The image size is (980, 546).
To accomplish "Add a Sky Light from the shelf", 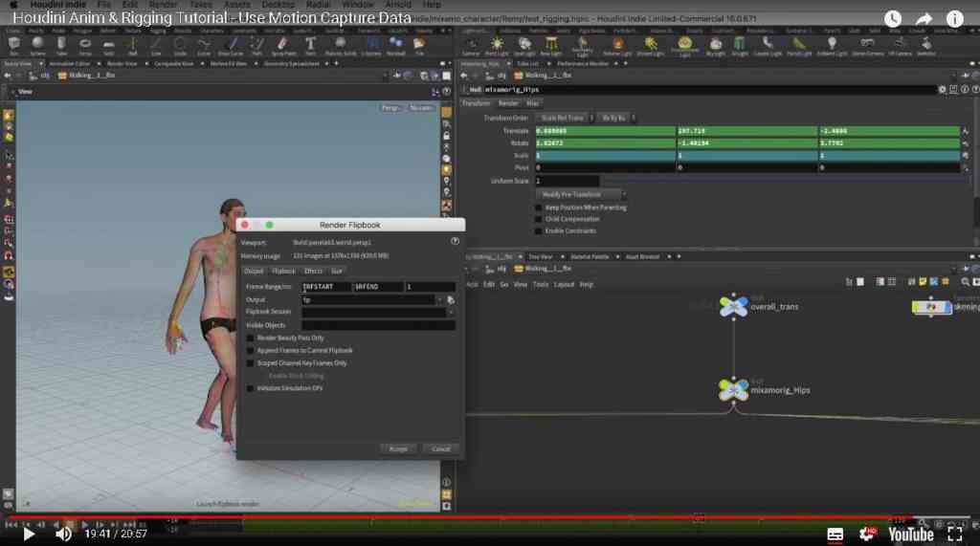I will 716,45.
